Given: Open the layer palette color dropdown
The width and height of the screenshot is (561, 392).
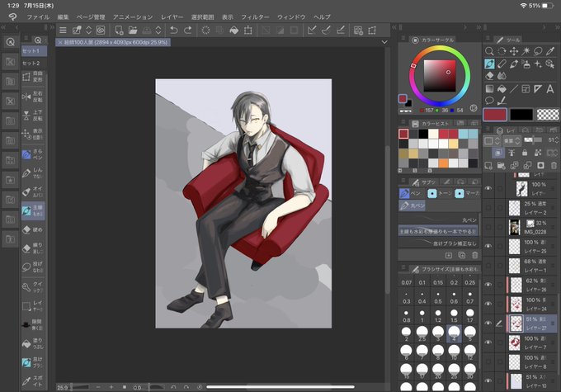Looking at the screenshot, I should [493, 140].
